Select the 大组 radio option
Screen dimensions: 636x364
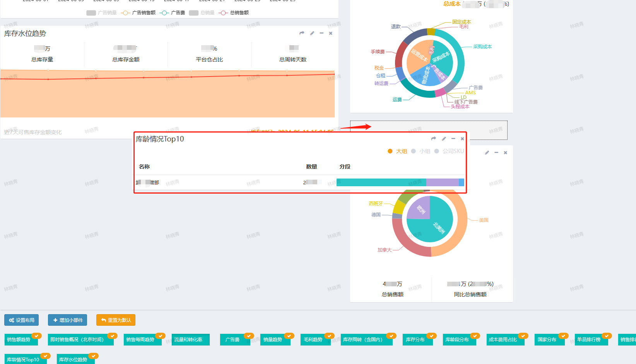(397, 151)
